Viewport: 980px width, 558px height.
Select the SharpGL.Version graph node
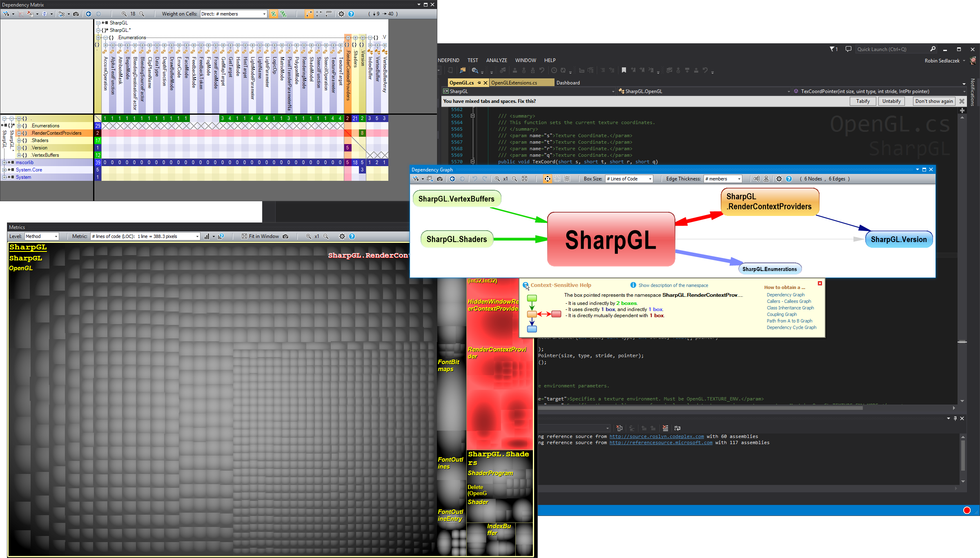[899, 239]
